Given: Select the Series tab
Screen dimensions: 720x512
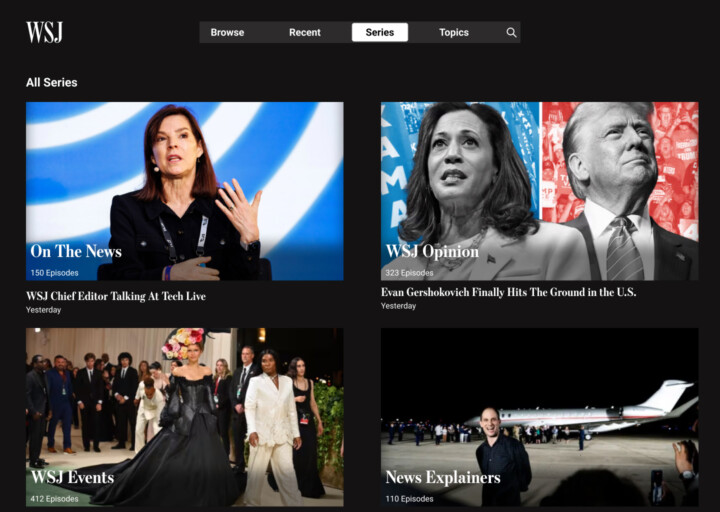Looking at the screenshot, I should [380, 33].
